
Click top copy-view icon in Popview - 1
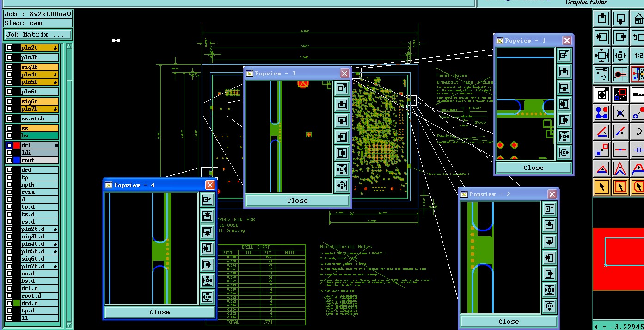coord(564,55)
